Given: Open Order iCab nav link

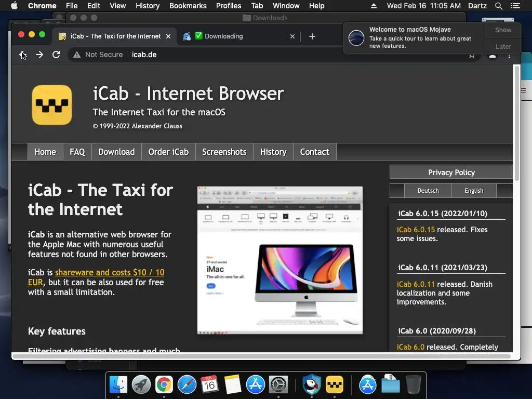Looking at the screenshot, I should 169,152.
